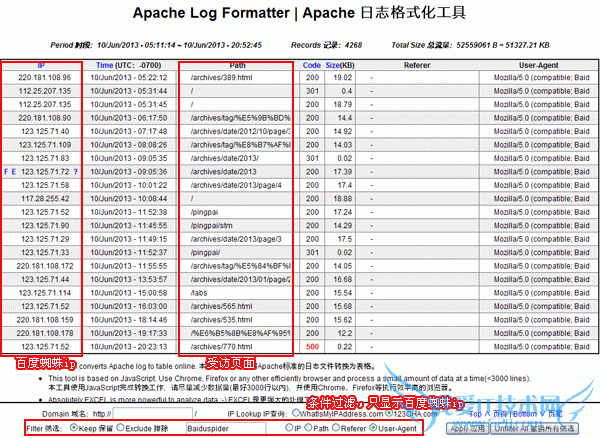Click the Apache Log Formatter page title
The height and width of the screenshot is (438, 600).
[x=299, y=13]
